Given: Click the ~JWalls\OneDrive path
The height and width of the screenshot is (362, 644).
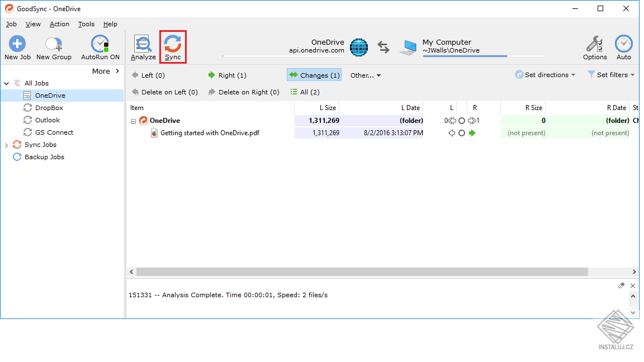Looking at the screenshot, I should (451, 50).
